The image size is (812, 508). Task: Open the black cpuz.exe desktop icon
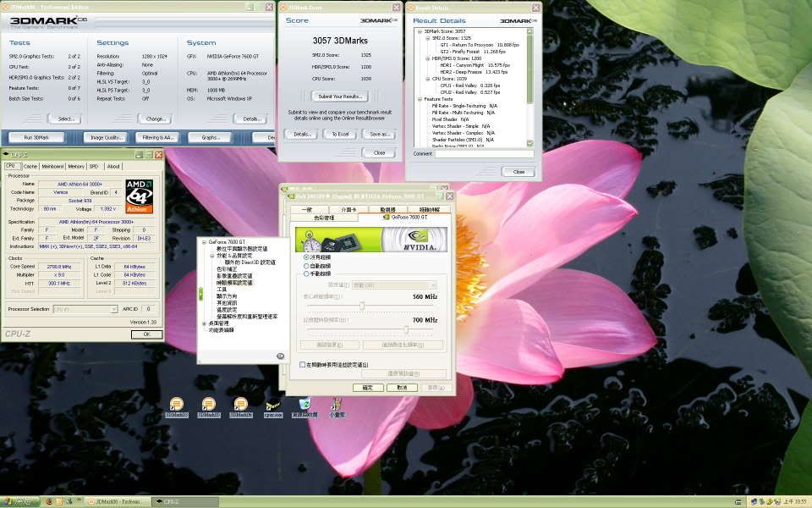pos(272,406)
